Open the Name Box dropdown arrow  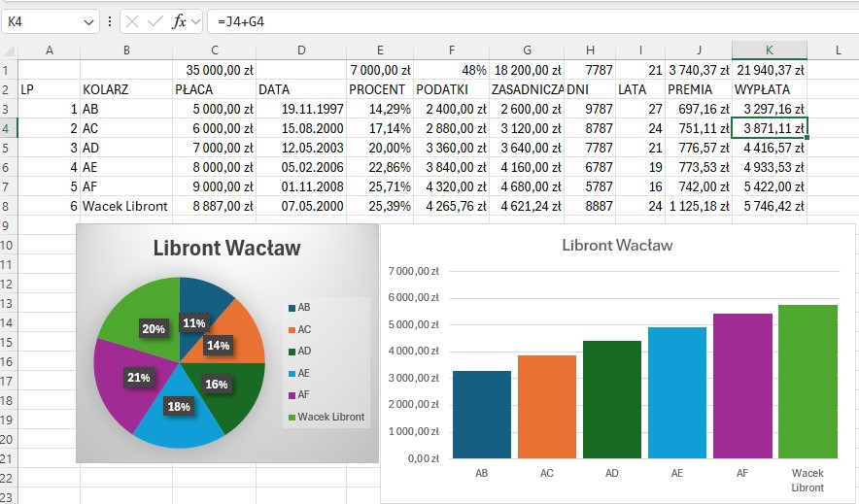coord(89,21)
